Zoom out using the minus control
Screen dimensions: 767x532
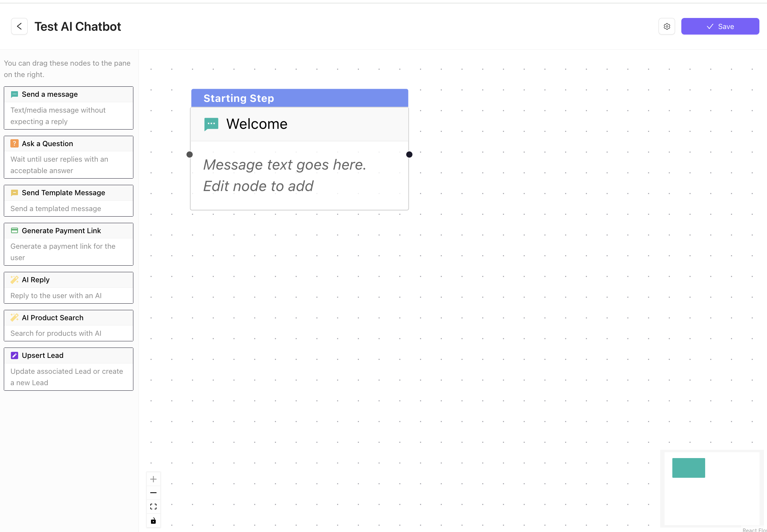153,493
